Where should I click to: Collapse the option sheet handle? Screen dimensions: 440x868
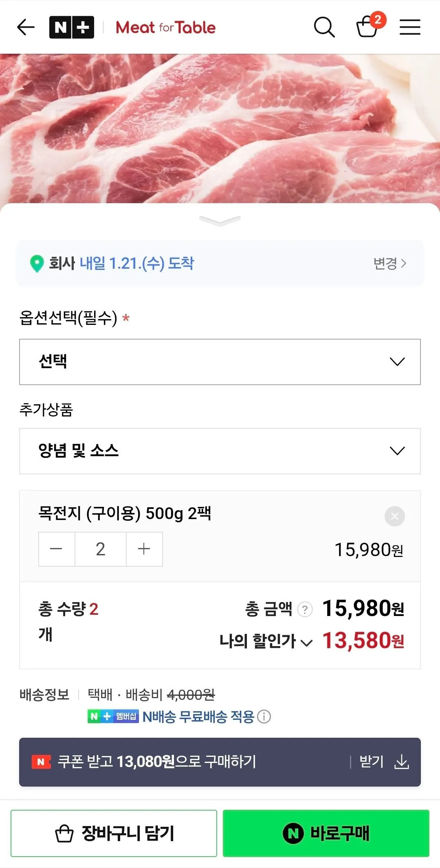pos(220,220)
